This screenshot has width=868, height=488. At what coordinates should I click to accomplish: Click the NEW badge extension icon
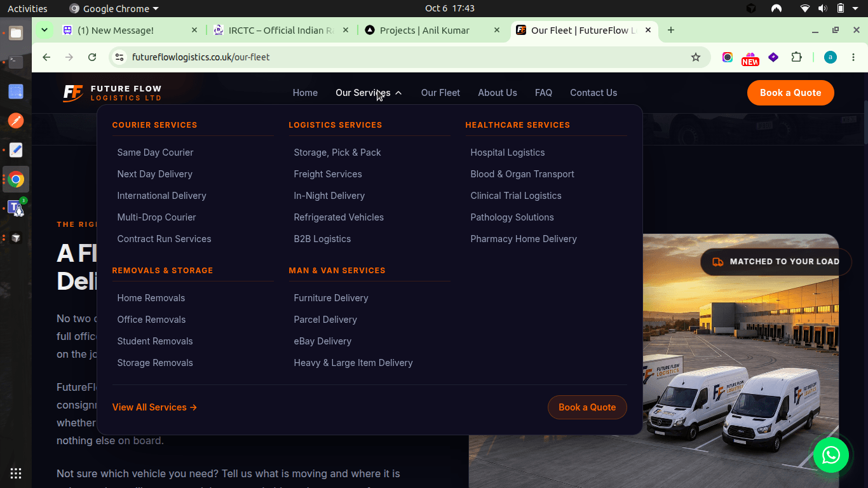point(750,58)
